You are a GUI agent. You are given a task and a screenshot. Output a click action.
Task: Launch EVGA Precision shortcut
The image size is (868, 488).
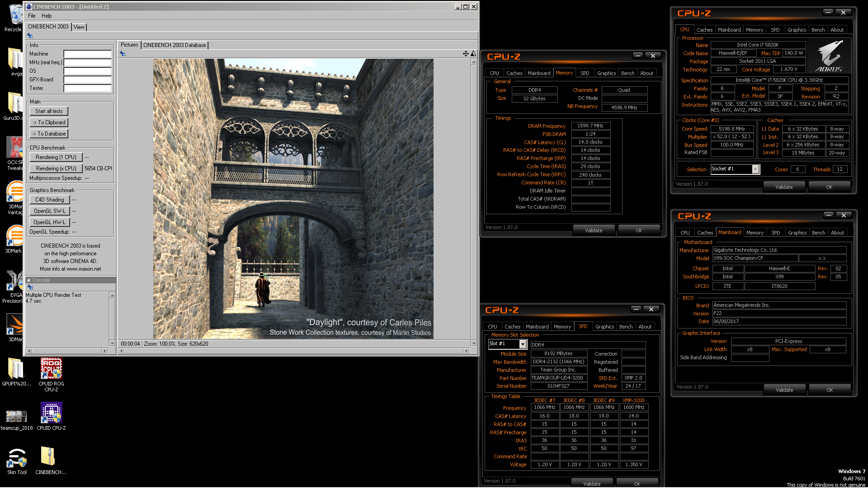[x=14, y=286]
